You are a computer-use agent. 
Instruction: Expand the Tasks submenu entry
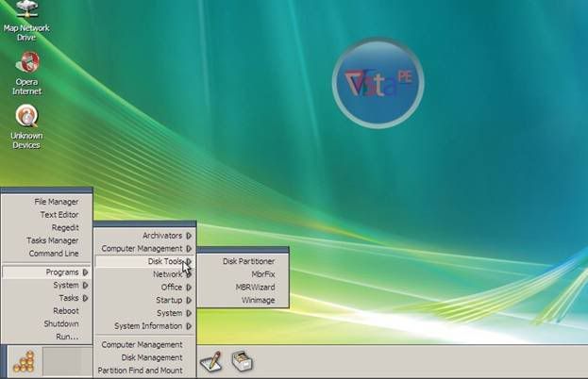coord(46,298)
